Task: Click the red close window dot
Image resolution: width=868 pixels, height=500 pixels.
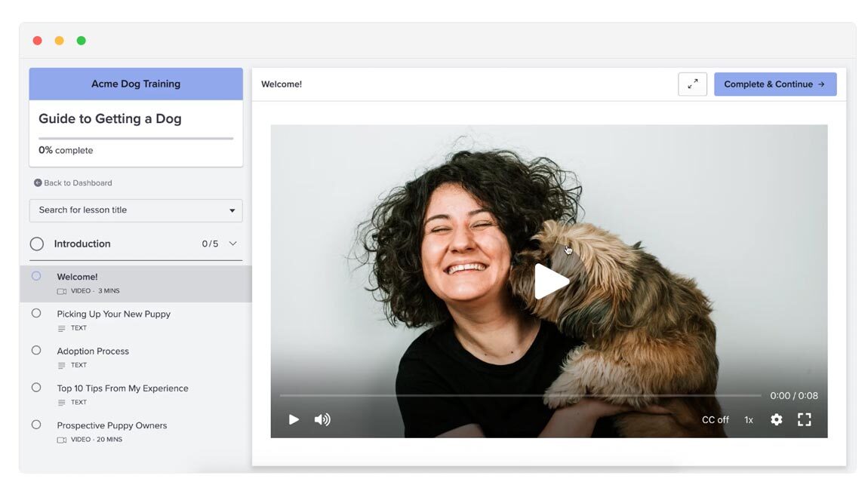Action: (x=37, y=41)
